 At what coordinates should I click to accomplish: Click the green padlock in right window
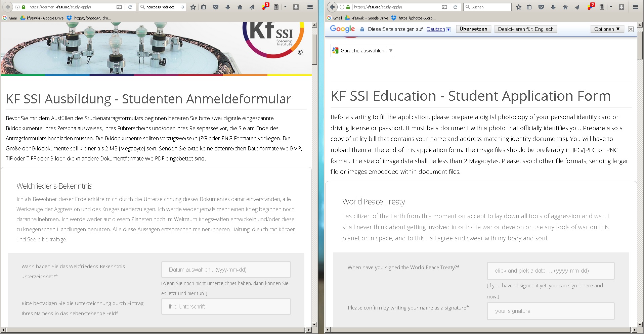(x=348, y=7)
